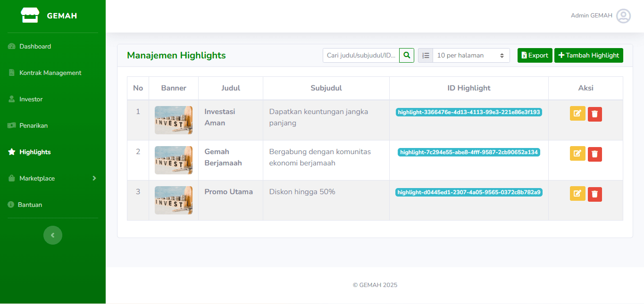Edit the Gemah Berjamaah highlight
Viewport: 644px width, 304px height.
[577, 154]
